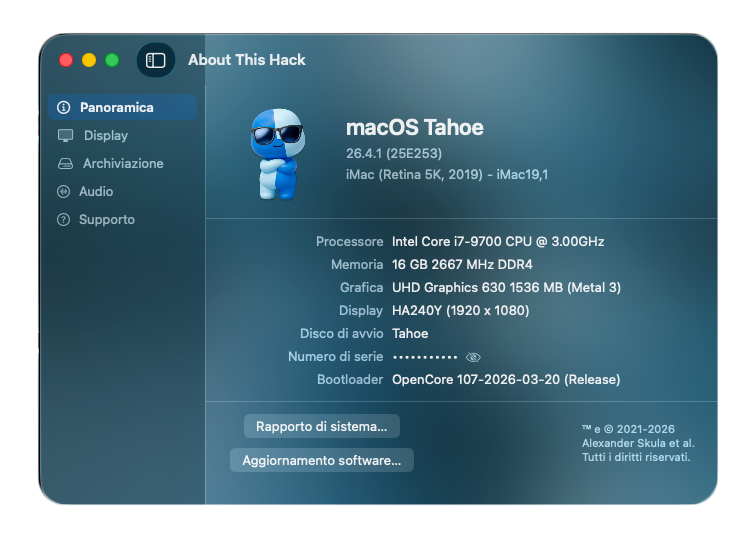Open the Display sidebar section

(x=122, y=135)
